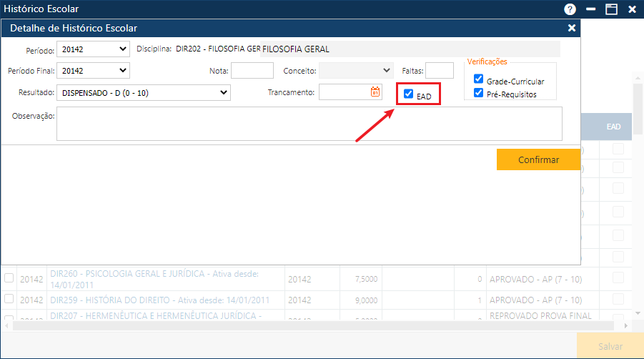
Task: Close the Detalhe de Histórico Escolar dialog
Action: pyautogui.click(x=571, y=28)
